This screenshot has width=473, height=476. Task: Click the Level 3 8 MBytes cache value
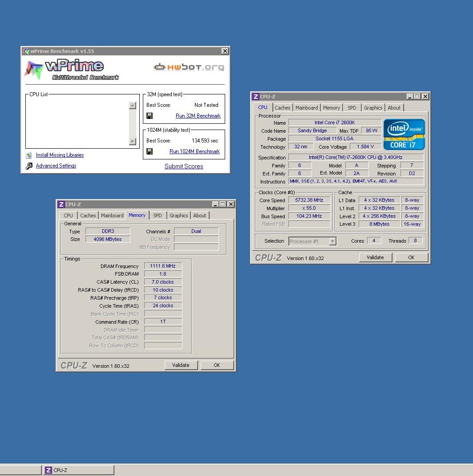[380, 224]
